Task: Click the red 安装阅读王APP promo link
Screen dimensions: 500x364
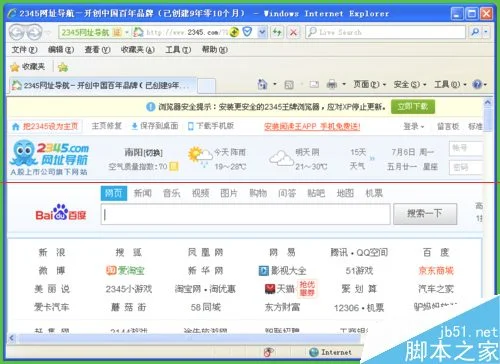Action: (x=312, y=127)
